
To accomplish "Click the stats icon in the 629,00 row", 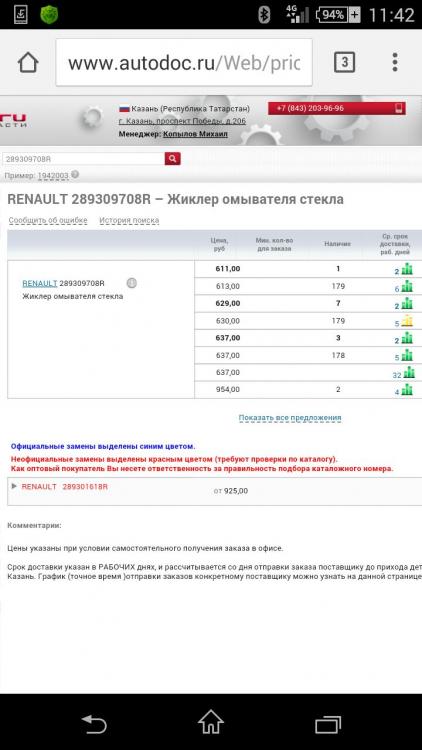I will coord(407,304).
